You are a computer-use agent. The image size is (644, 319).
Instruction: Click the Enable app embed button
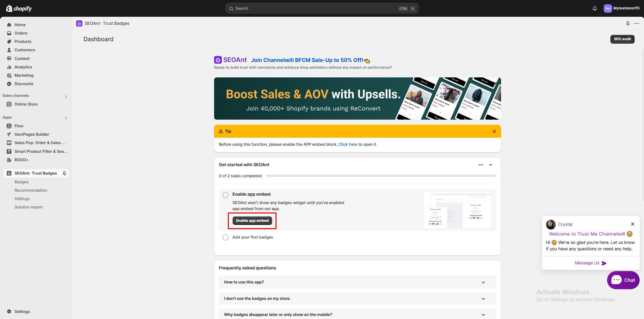[252, 220]
